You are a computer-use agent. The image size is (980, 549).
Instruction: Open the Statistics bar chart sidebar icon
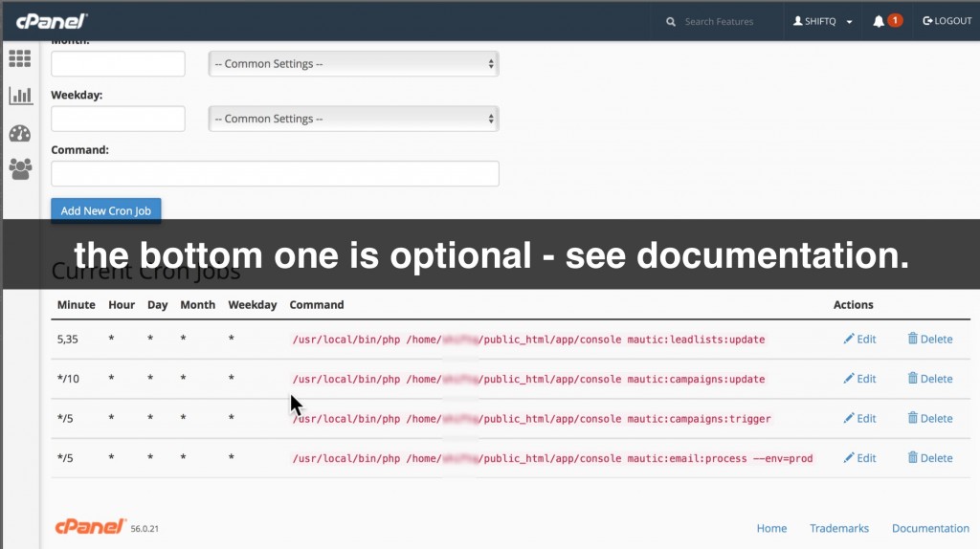pyautogui.click(x=20, y=96)
